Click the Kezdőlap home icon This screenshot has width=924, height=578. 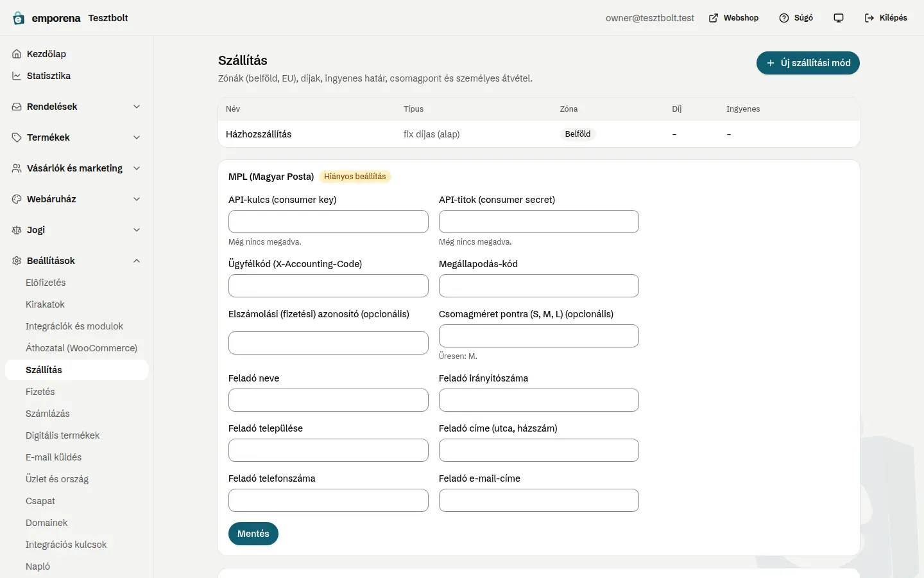click(17, 54)
